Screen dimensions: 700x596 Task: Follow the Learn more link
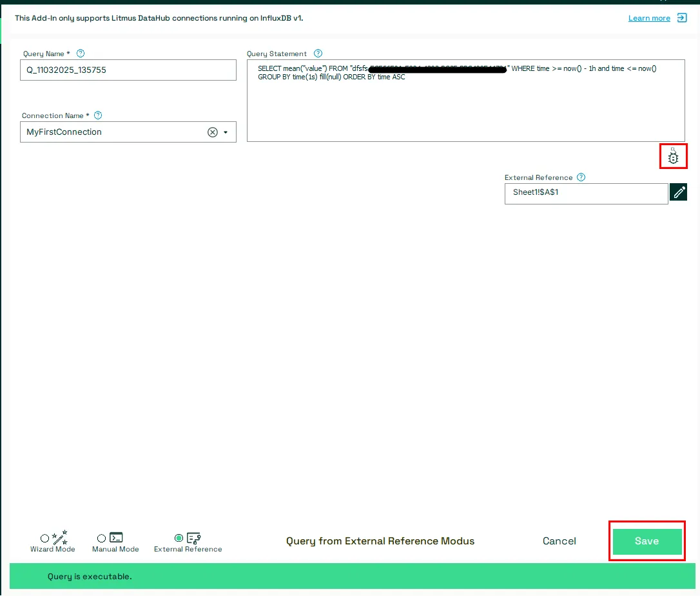click(x=649, y=18)
